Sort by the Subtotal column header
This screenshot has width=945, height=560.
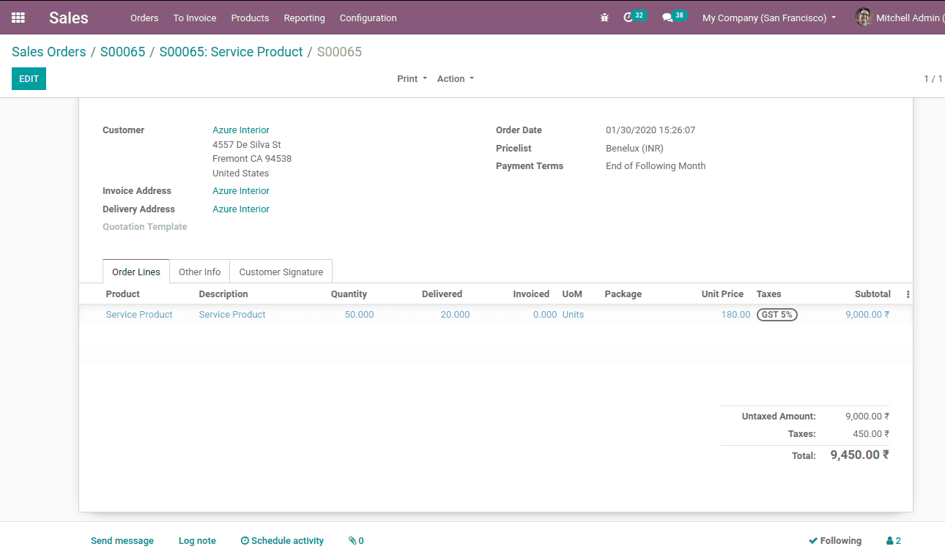(872, 294)
